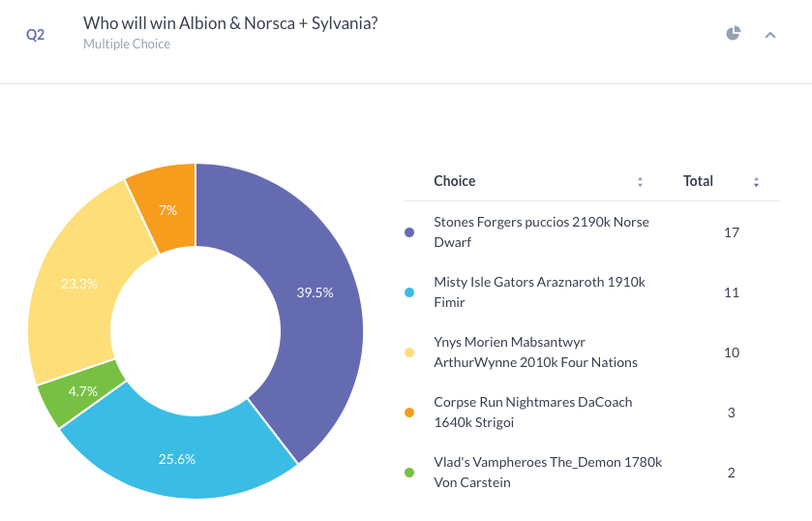
Task: Select the 23.3% yellow donut slice
Action: tap(78, 284)
